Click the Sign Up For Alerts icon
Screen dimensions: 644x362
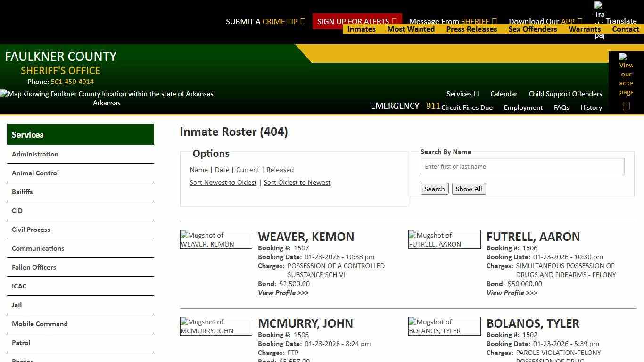395,21
